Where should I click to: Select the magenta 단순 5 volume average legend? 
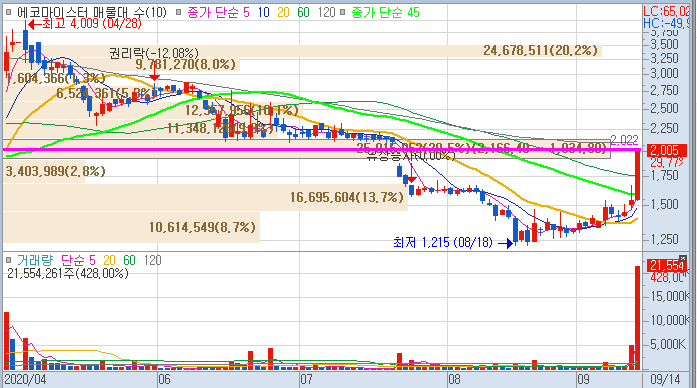point(78,260)
